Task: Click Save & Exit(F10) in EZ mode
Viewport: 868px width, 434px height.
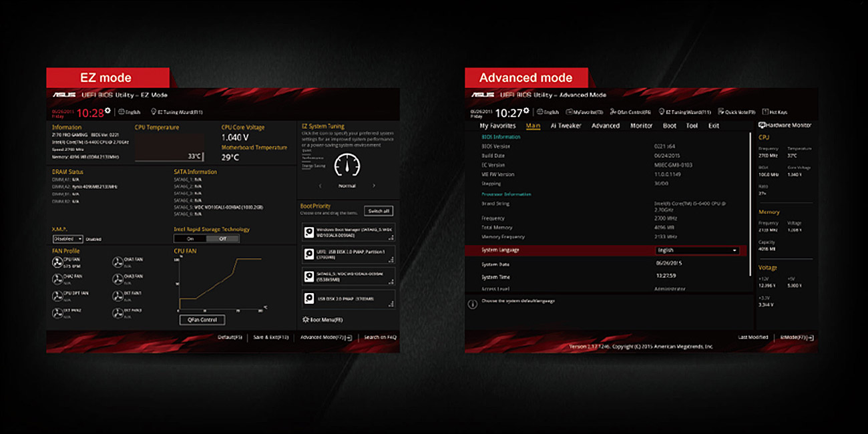Action: [271, 337]
